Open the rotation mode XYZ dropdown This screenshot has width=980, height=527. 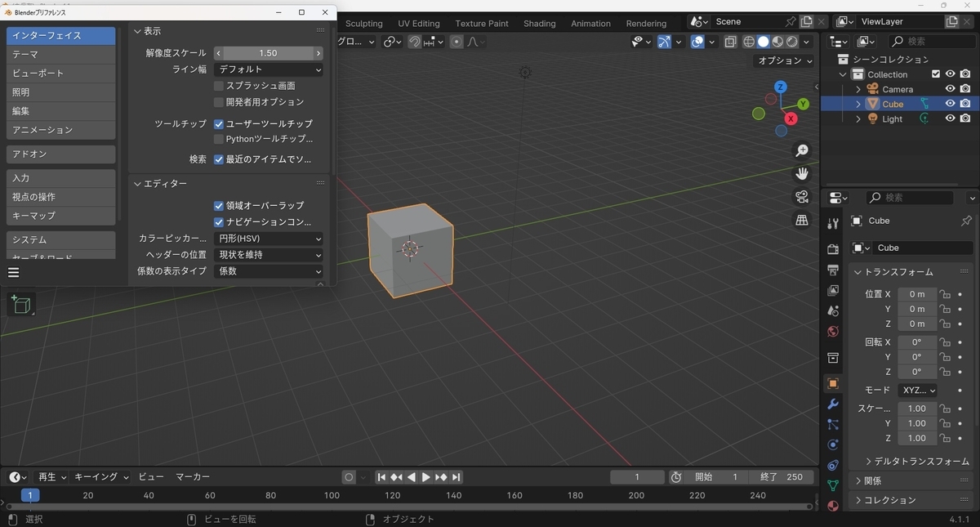point(918,391)
